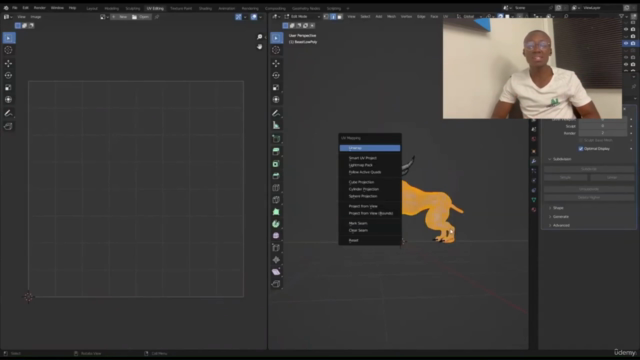Click the UV editor pan hand icon
Image resolution: width=640 pixels, height=360 pixels.
pos(260,47)
